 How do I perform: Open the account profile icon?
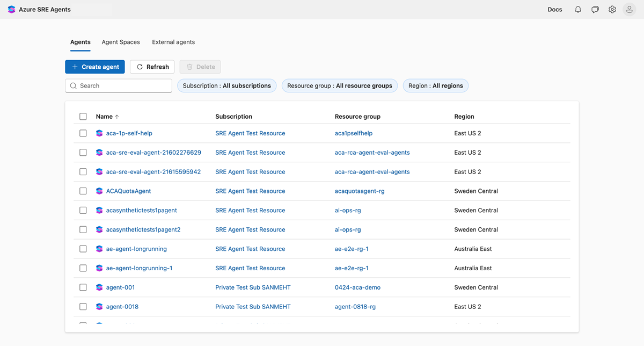pos(629,9)
